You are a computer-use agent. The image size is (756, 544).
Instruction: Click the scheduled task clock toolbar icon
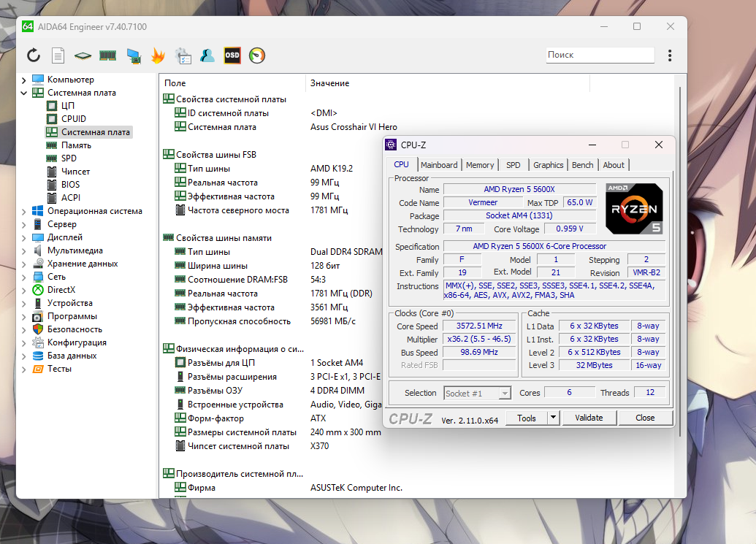[183, 55]
